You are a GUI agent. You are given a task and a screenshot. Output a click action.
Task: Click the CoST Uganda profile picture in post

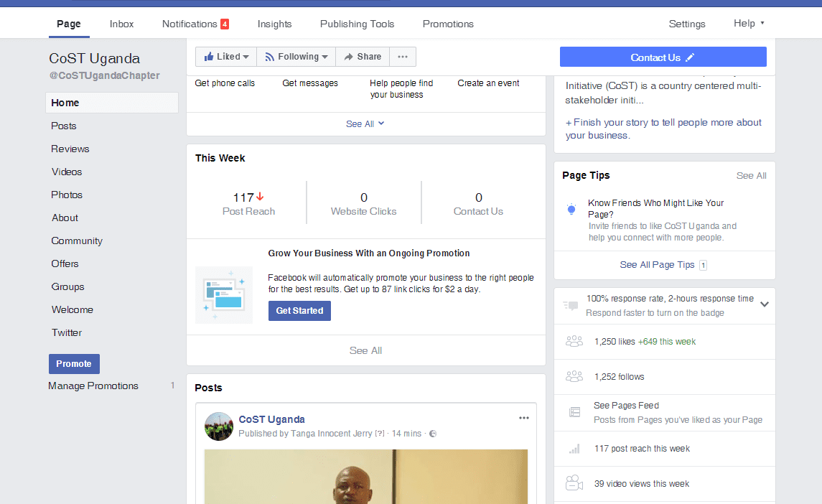click(219, 426)
